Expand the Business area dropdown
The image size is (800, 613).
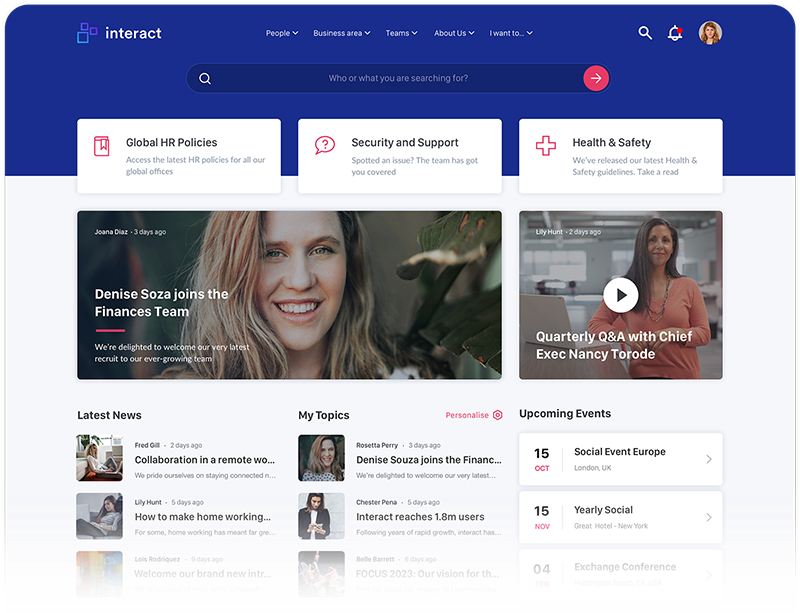click(x=342, y=33)
